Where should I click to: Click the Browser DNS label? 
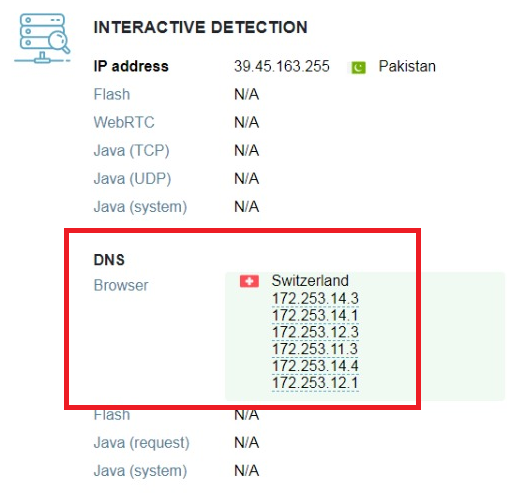tap(121, 285)
